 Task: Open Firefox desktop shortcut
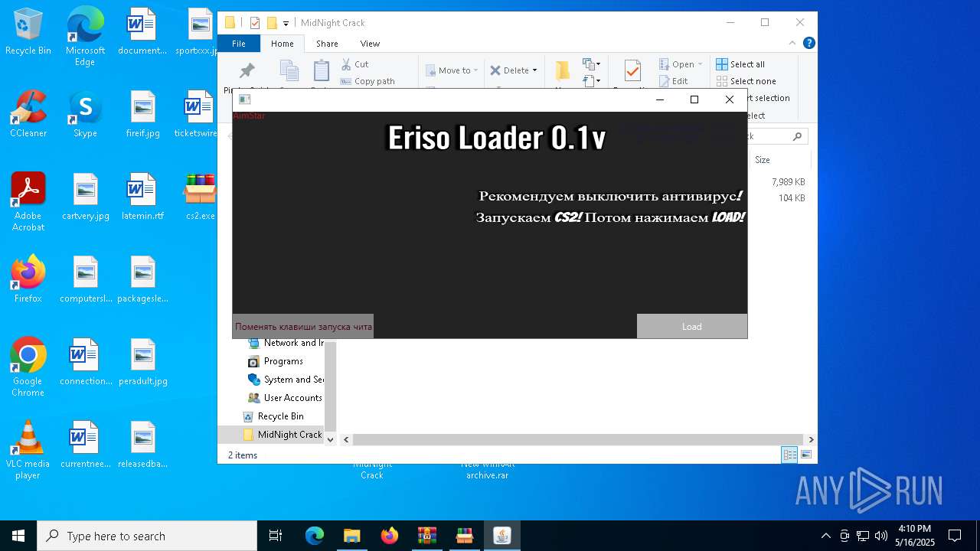28,279
